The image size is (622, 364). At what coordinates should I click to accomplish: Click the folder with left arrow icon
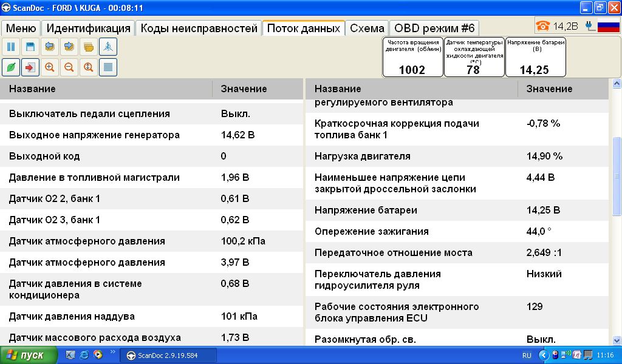(x=50, y=47)
